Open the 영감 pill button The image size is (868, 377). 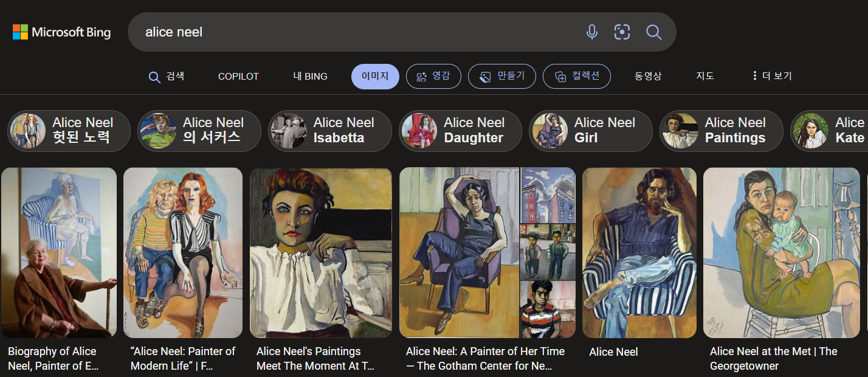(x=433, y=77)
